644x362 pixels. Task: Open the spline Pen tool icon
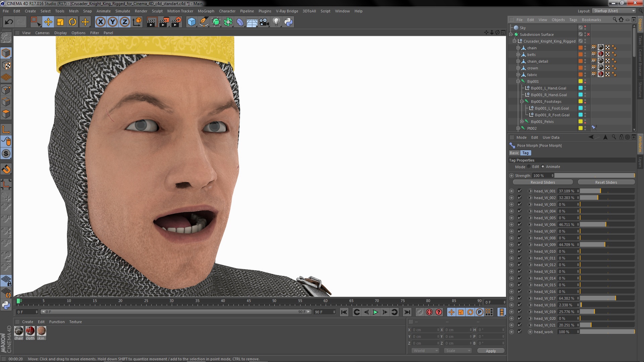point(204,22)
